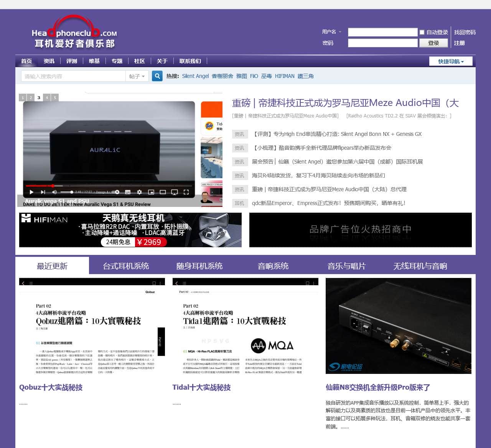Open the 仙籁N8交换机全新升级Pro版来了 title
This screenshot has width=491, height=448.
[x=378, y=387]
